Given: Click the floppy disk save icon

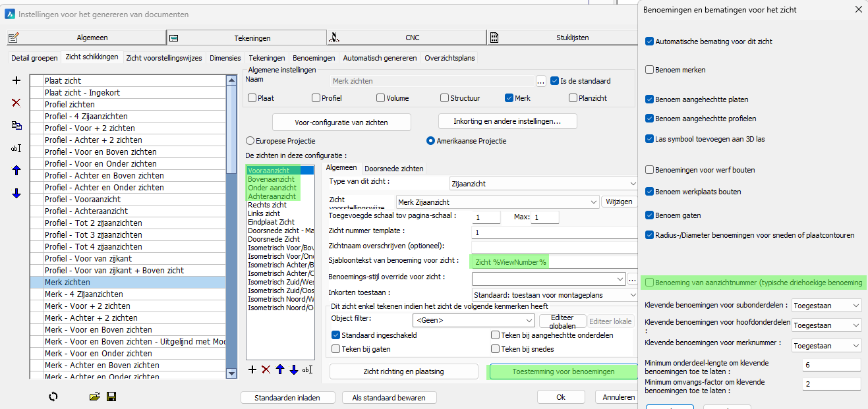Looking at the screenshot, I should (x=111, y=396).
